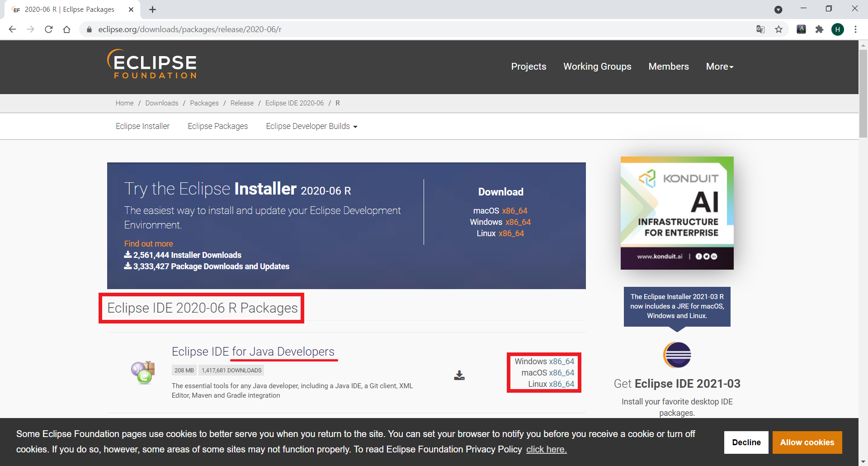
Task: Click the Get Eclipse IDE 2021-03 heading
Action: (677, 384)
